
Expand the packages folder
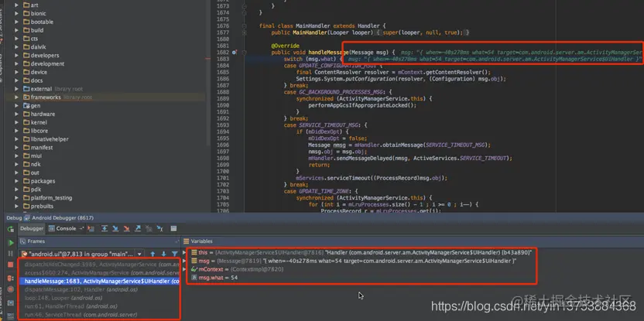[16, 181]
